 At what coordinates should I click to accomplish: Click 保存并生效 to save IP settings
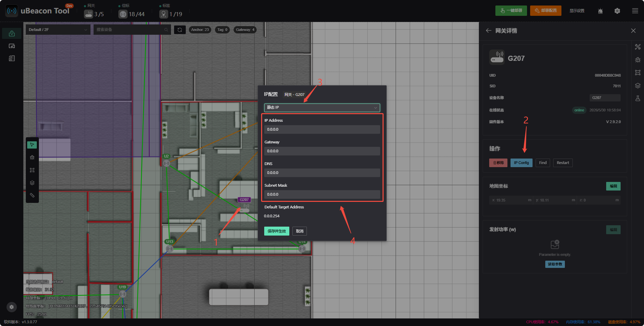pyautogui.click(x=277, y=231)
